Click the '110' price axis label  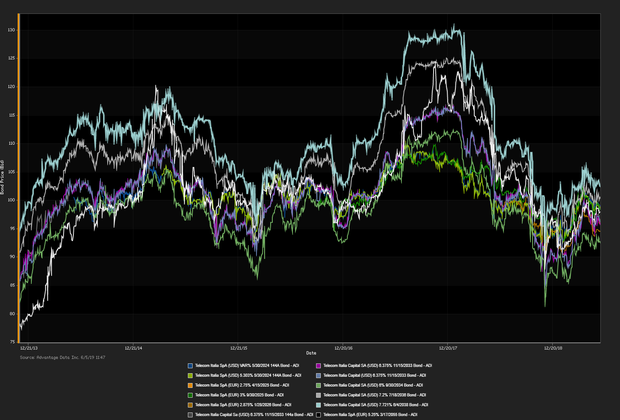click(x=11, y=144)
